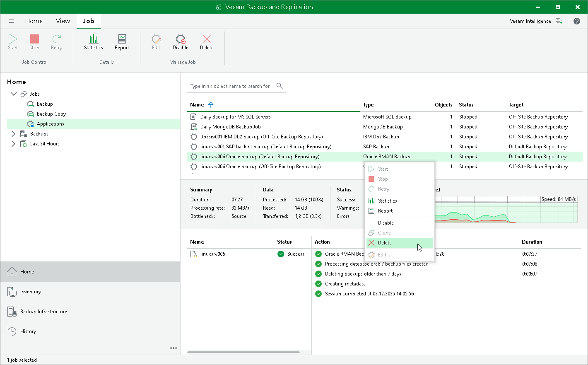Sort the job list by Status column
The width and height of the screenshot is (588, 365).
(466, 105)
